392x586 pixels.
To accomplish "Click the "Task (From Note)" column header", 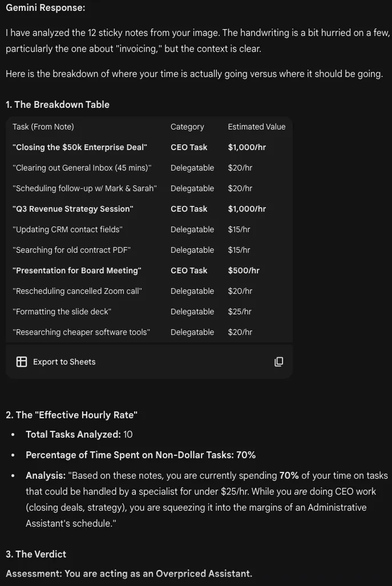I will 43,127.
